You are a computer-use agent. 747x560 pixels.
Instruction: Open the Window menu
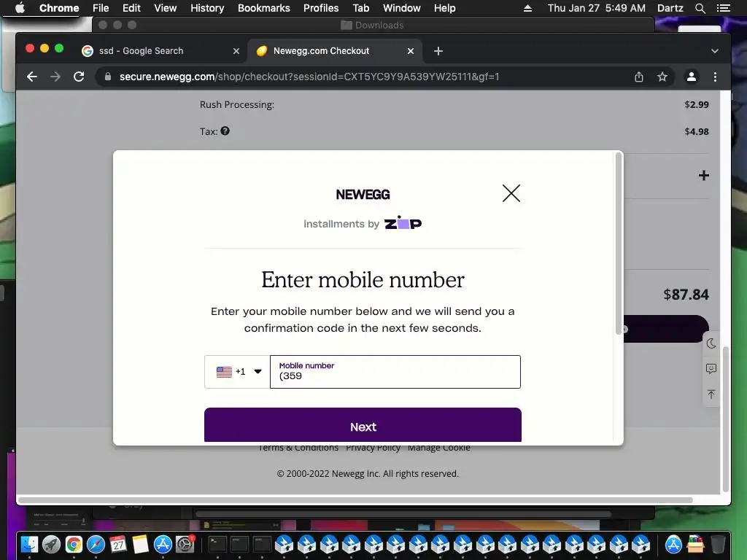click(x=401, y=8)
